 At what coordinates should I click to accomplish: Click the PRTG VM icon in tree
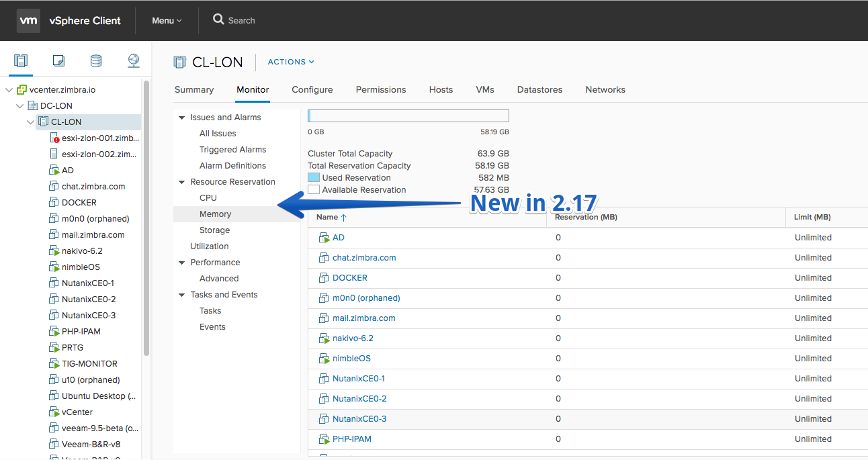[x=54, y=348]
